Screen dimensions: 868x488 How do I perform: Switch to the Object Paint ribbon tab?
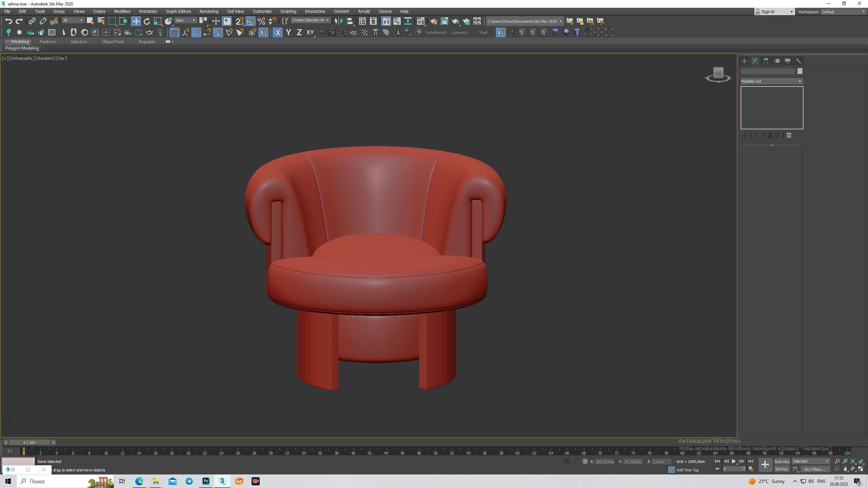(113, 42)
